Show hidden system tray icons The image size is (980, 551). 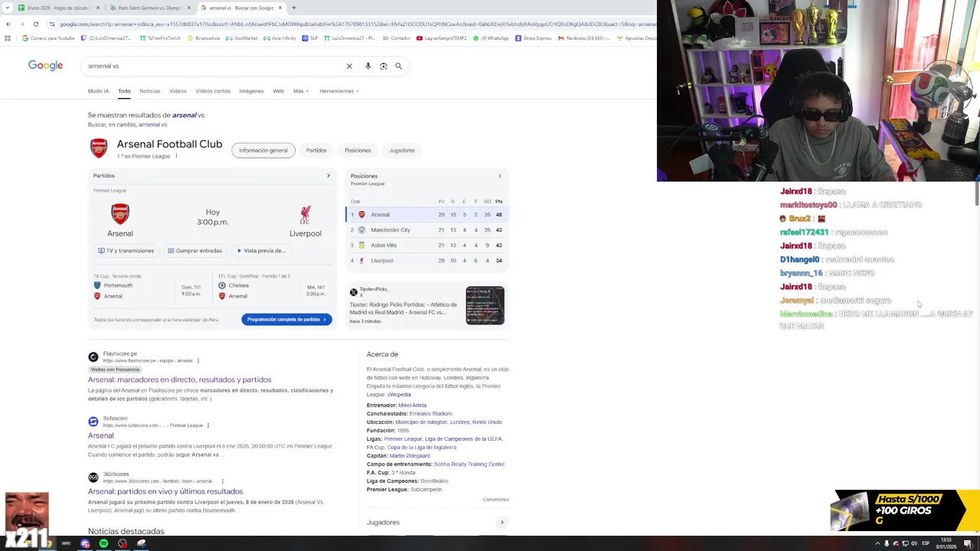coord(877,543)
